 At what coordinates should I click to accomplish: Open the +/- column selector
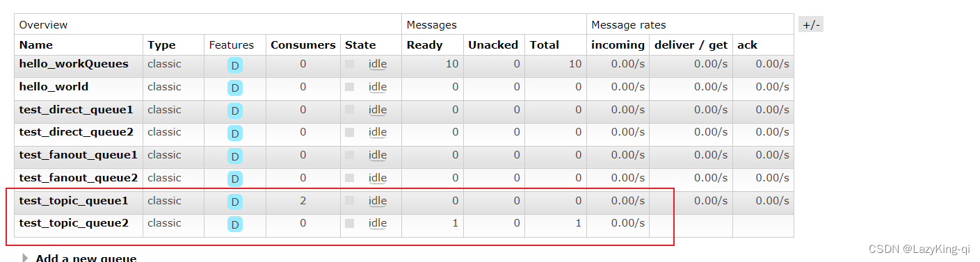click(811, 24)
